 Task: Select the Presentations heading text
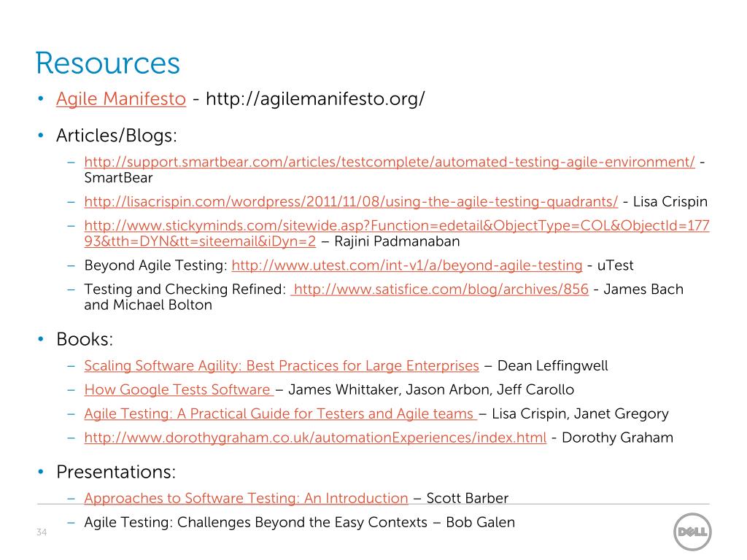tap(116, 472)
